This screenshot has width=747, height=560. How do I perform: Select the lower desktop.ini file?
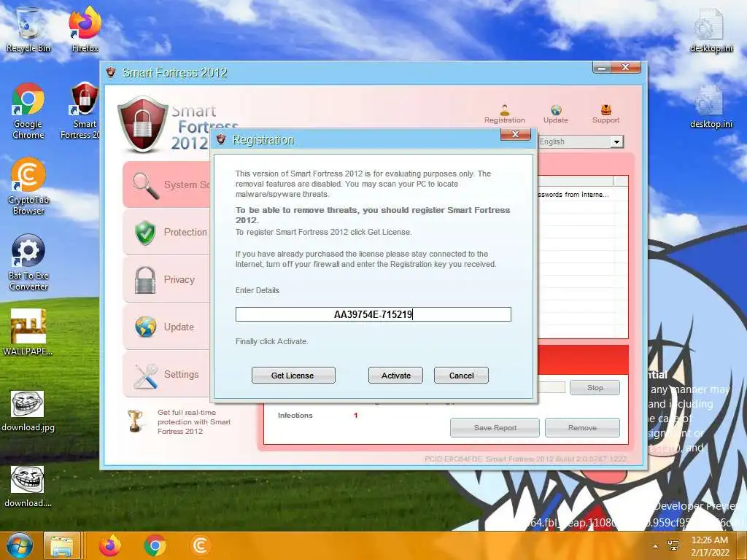pos(711,106)
